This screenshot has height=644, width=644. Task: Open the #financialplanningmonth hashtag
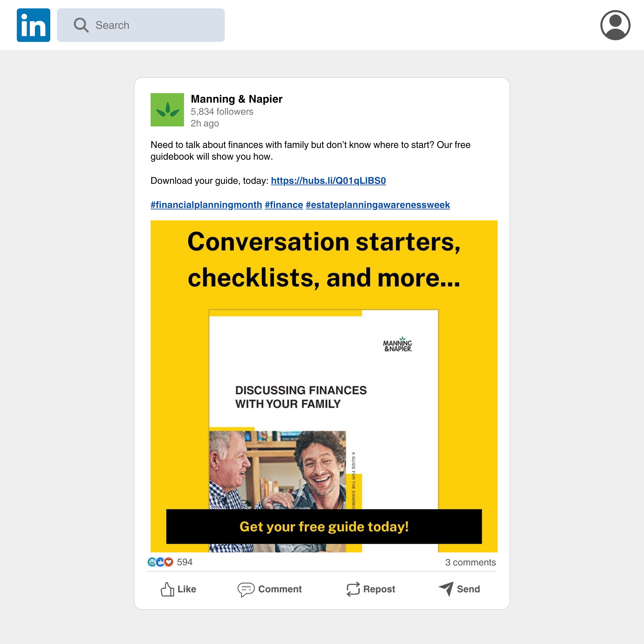(206, 205)
